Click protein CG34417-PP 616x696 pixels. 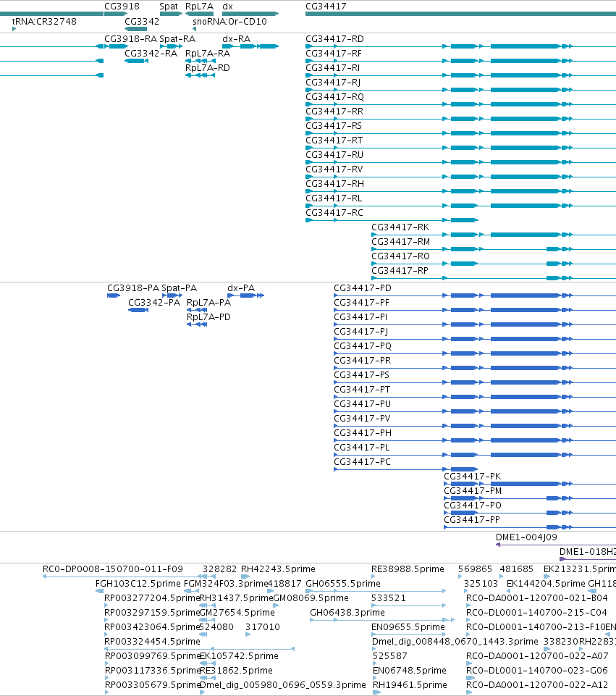[x=472, y=520]
